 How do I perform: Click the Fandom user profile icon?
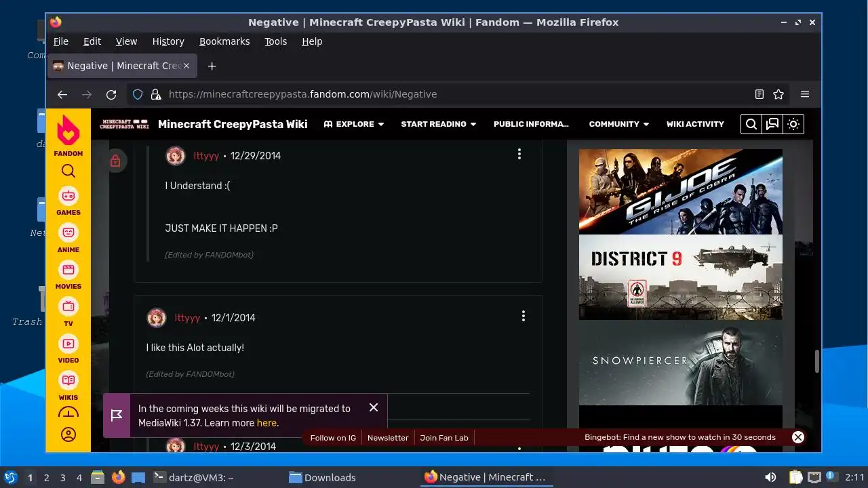68,434
